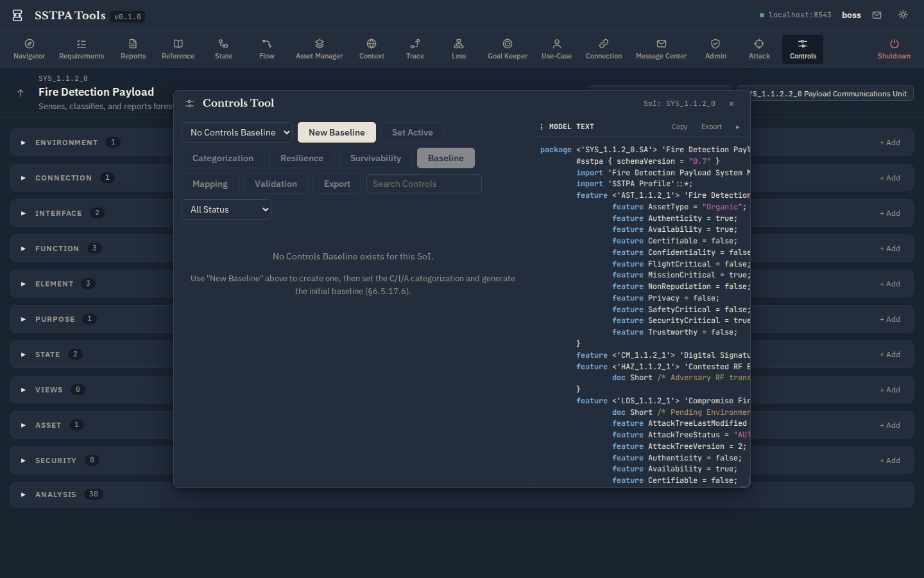Open the Trace tool
The height and width of the screenshot is (578, 924).
[415, 49]
